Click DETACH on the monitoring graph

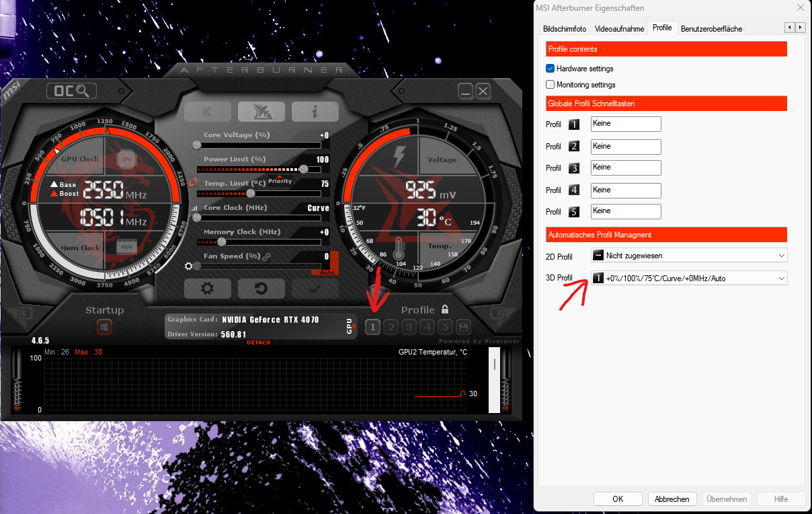pos(258,342)
